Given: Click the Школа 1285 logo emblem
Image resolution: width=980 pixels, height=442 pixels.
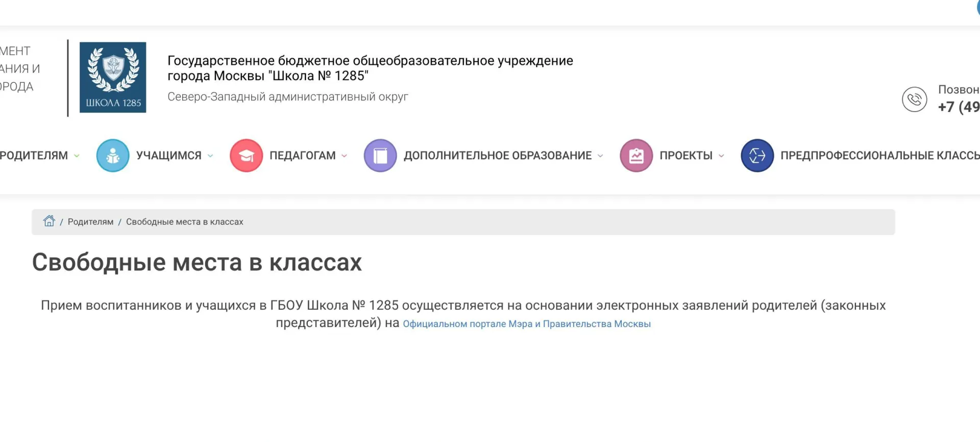Looking at the screenshot, I should [x=113, y=77].
